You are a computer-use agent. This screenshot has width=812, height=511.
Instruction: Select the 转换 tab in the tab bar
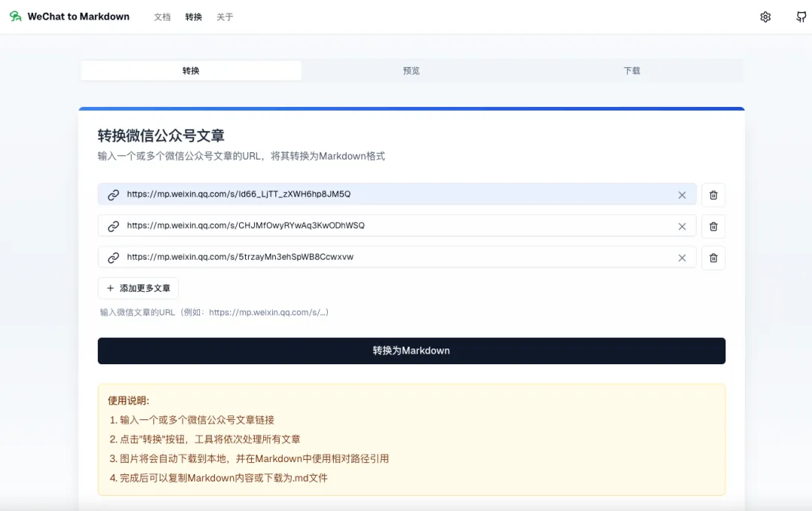click(x=191, y=71)
